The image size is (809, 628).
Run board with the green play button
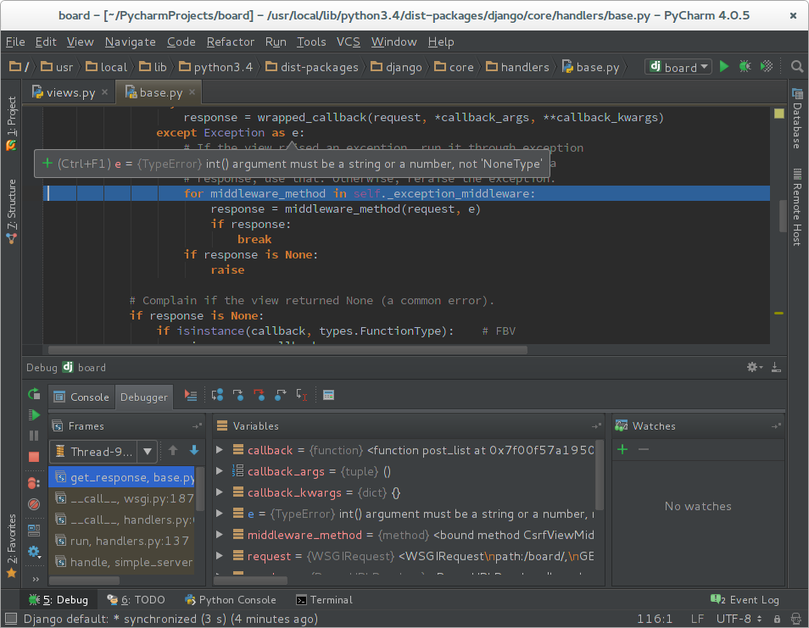click(724, 67)
